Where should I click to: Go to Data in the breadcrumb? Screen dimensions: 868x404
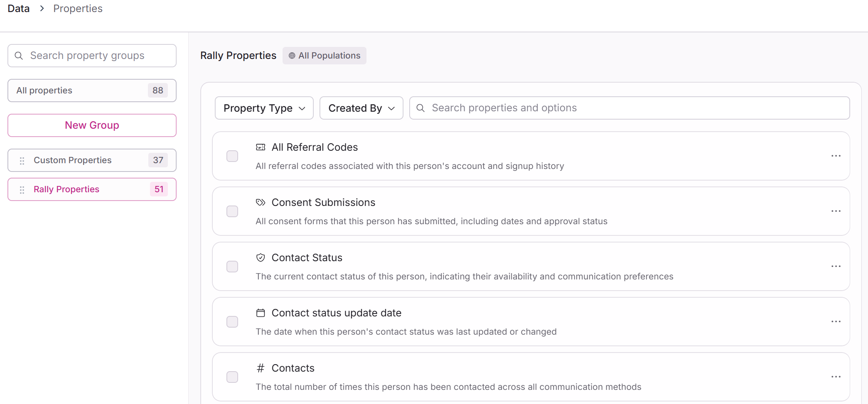click(x=19, y=9)
